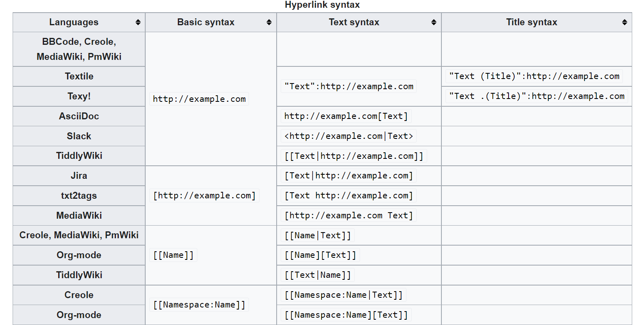Click the Languages column header text
644x325 pixels.
coord(74,22)
